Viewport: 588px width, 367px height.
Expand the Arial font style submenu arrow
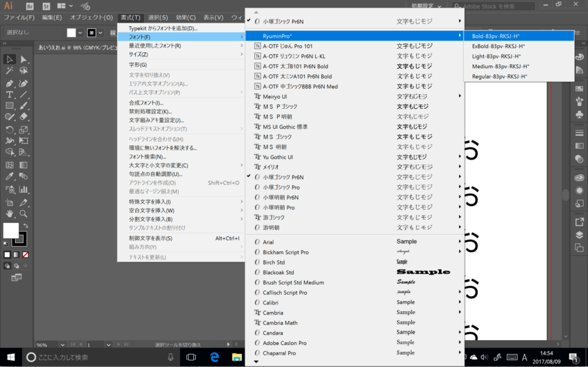[x=460, y=242]
